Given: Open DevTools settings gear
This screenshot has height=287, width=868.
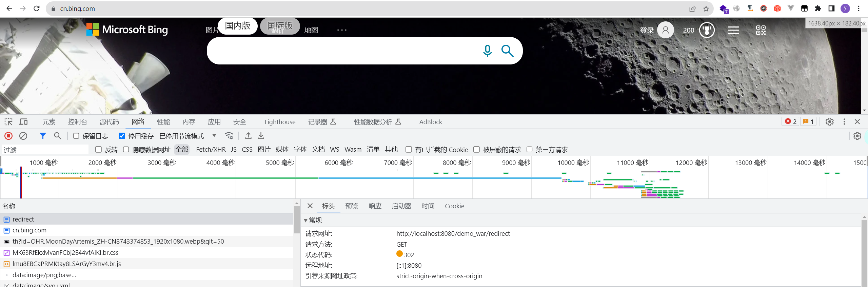Looking at the screenshot, I should click(x=830, y=122).
